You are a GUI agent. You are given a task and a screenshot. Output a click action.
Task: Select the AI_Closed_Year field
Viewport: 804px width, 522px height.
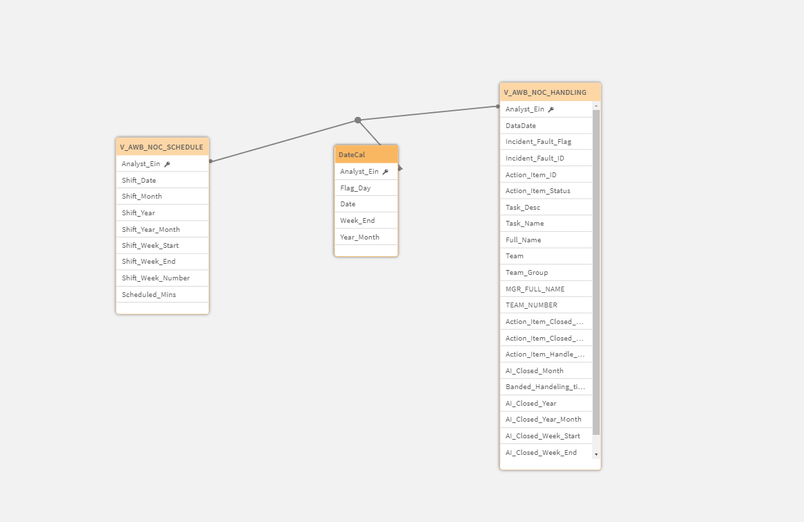546,403
